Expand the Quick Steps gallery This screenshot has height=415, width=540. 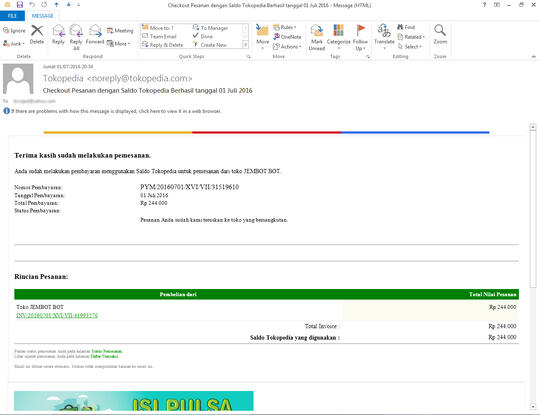246,45
